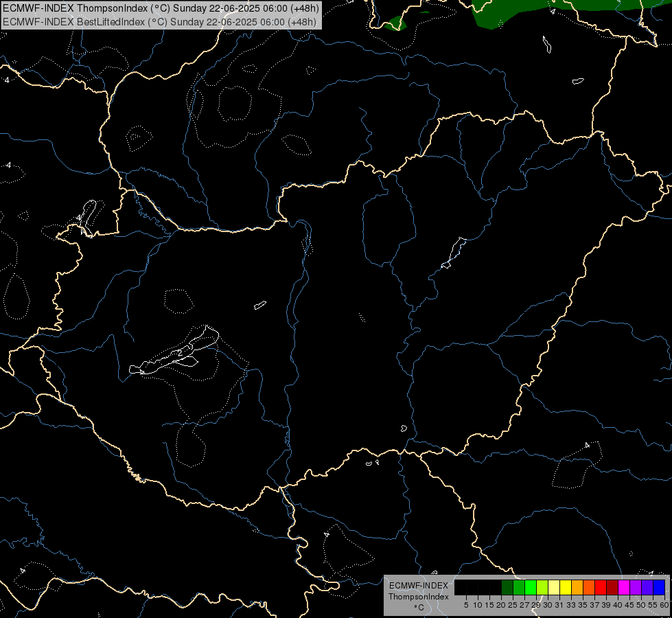Image resolution: width=672 pixels, height=618 pixels.
Task: Select the medium green 25–27 legend swatch
Action: coord(518,588)
